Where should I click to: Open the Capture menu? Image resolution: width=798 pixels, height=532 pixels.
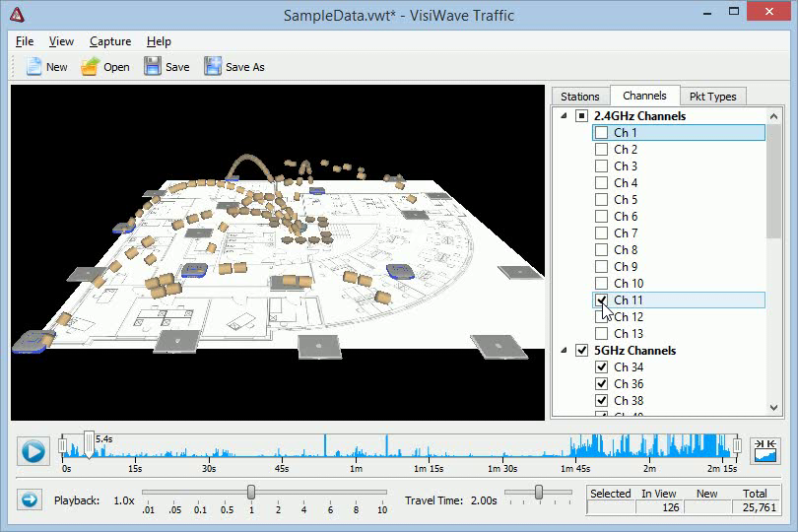tap(110, 41)
